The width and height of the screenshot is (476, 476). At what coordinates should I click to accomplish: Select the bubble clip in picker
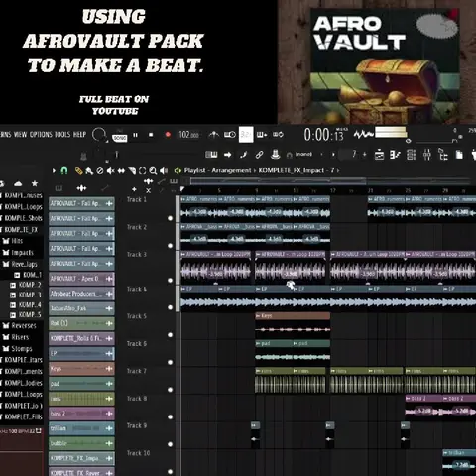pyautogui.click(x=81, y=443)
